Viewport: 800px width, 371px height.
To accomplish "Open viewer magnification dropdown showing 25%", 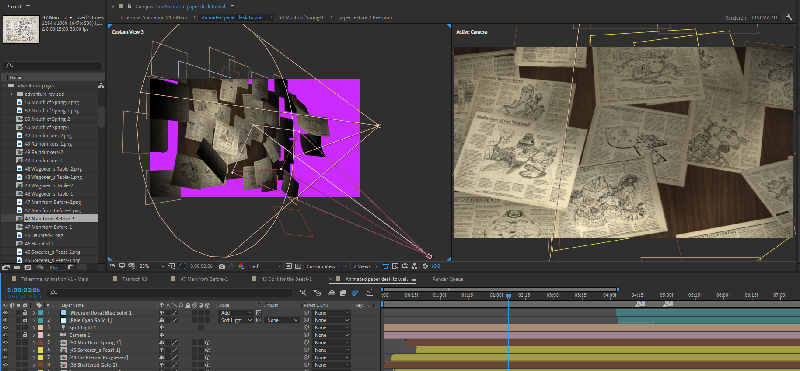I will pyautogui.click(x=152, y=266).
